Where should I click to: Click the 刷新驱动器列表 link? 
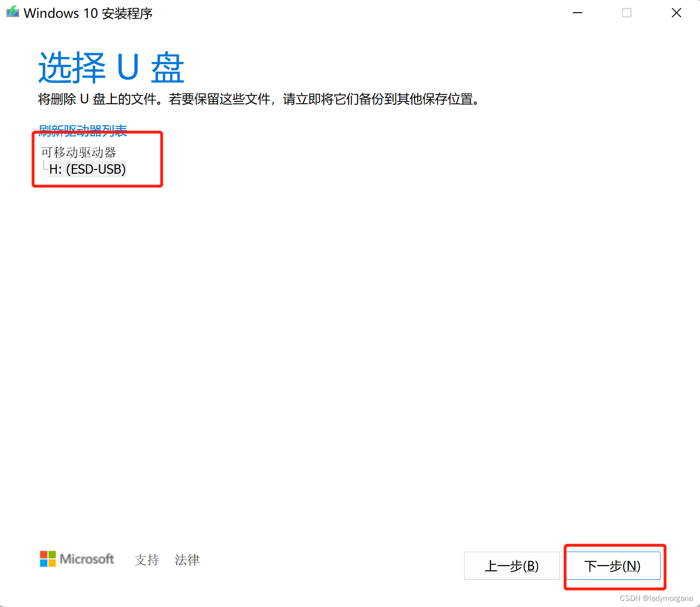point(83,131)
